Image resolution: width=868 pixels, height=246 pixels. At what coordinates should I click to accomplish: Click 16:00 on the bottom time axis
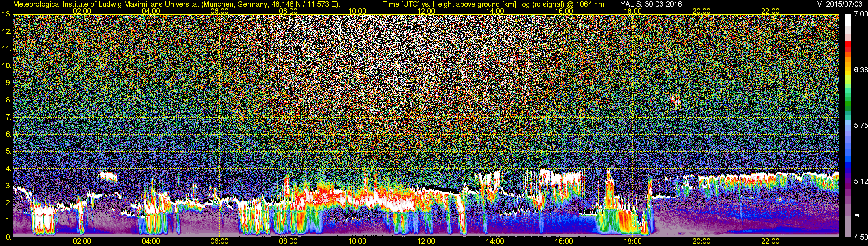[564, 241]
